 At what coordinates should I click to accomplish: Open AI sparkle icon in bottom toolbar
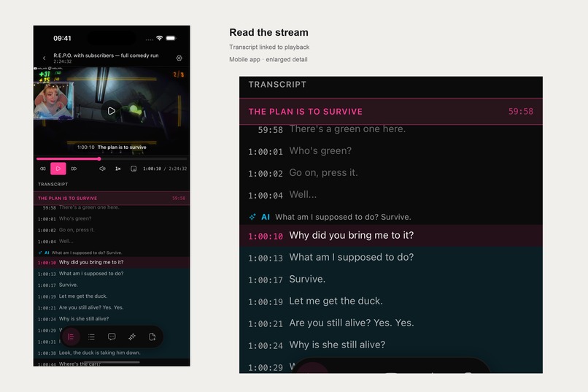click(x=132, y=337)
